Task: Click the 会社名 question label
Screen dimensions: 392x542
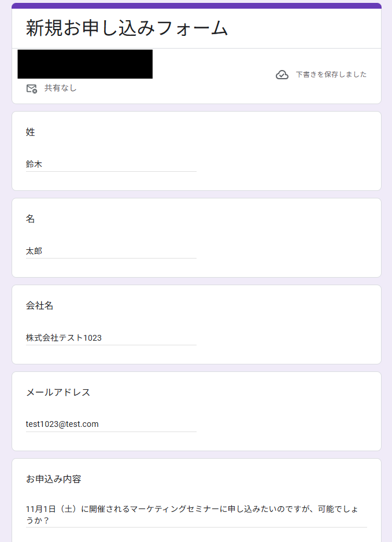Action: (x=40, y=305)
